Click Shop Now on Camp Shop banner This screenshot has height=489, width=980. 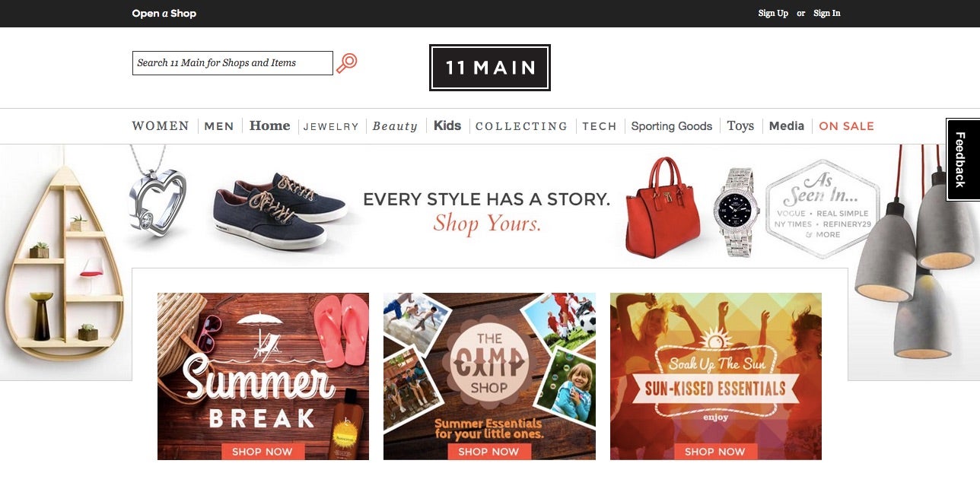(488, 451)
